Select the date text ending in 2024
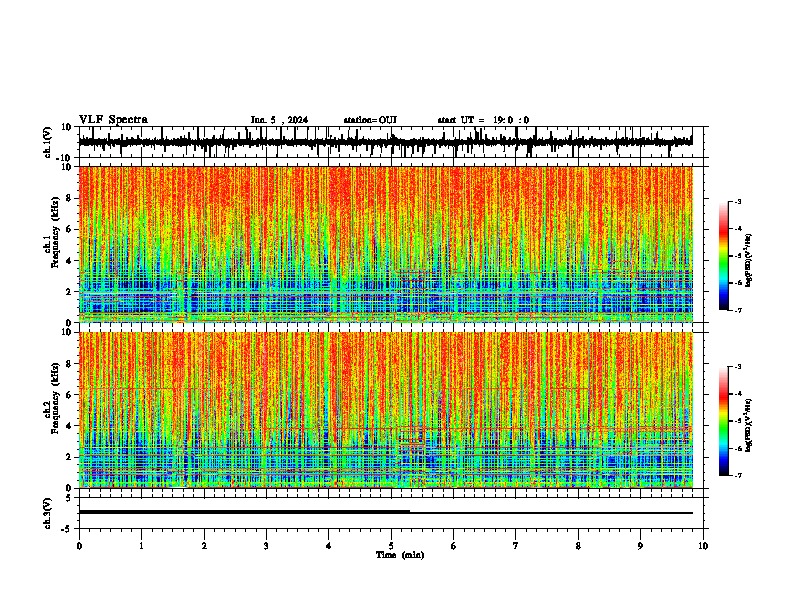Viewport: 792px width, 612px height. coord(279,120)
